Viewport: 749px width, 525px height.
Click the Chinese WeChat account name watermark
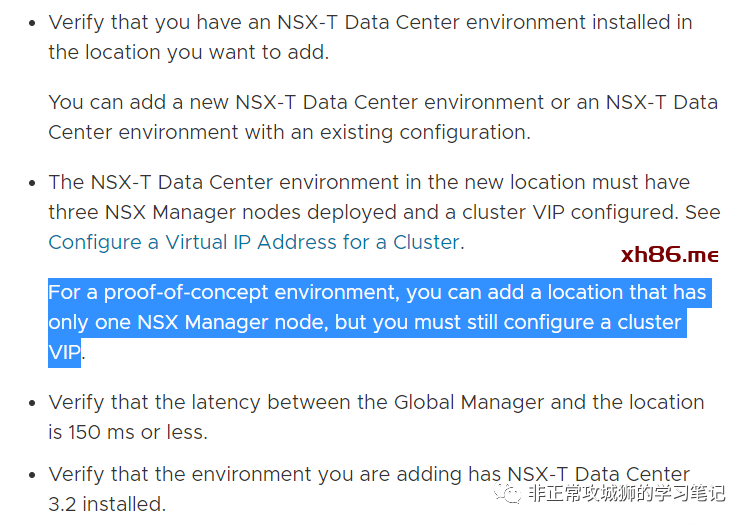click(627, 493)
